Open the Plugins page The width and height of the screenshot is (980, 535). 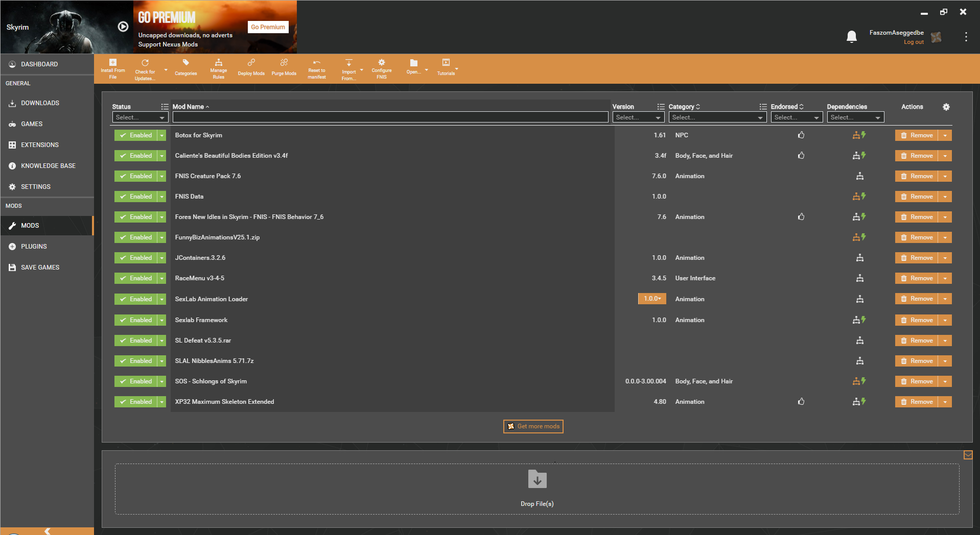pos(46,247)
